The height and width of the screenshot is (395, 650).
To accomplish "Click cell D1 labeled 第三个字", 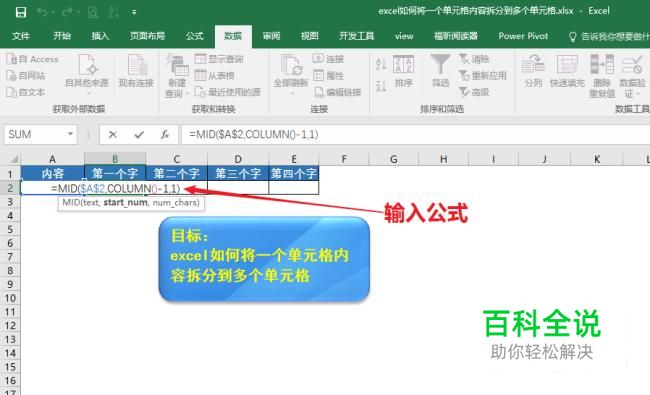I will 238,173.
